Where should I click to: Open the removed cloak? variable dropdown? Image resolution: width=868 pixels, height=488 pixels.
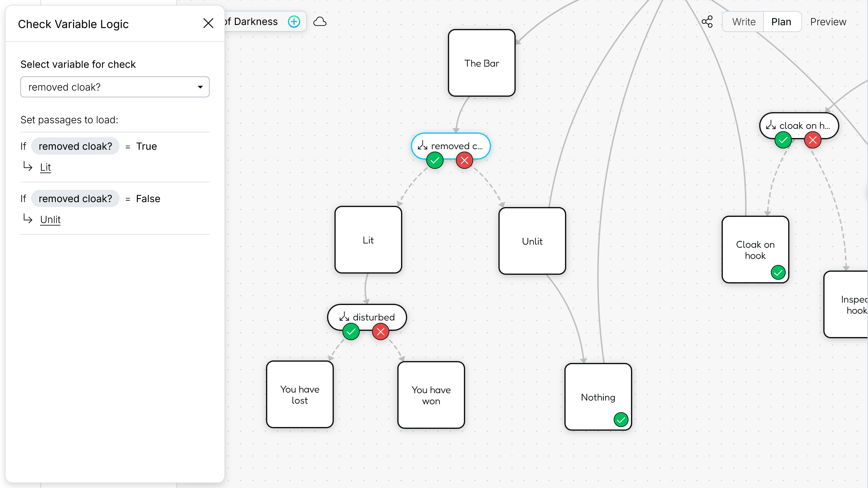click(115, 87)
